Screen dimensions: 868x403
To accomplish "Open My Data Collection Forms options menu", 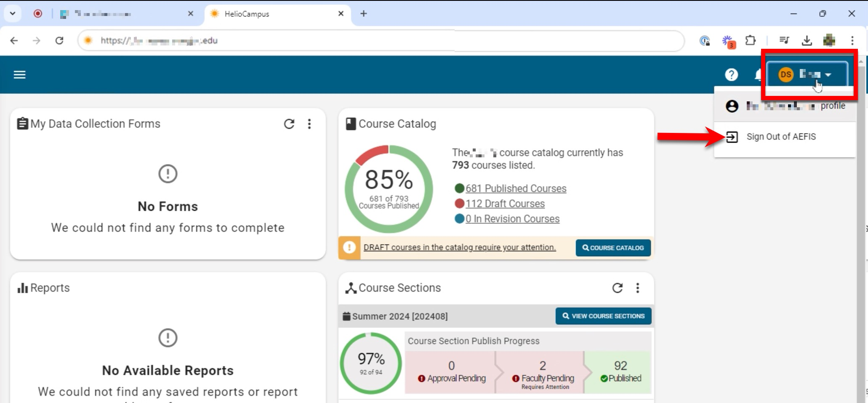I will [309, 124].
